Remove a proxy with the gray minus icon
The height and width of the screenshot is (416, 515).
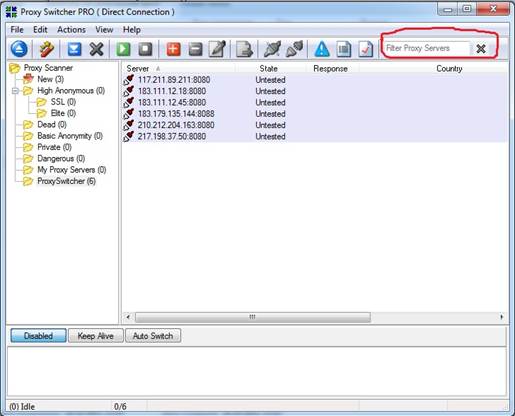click(195, 49)
